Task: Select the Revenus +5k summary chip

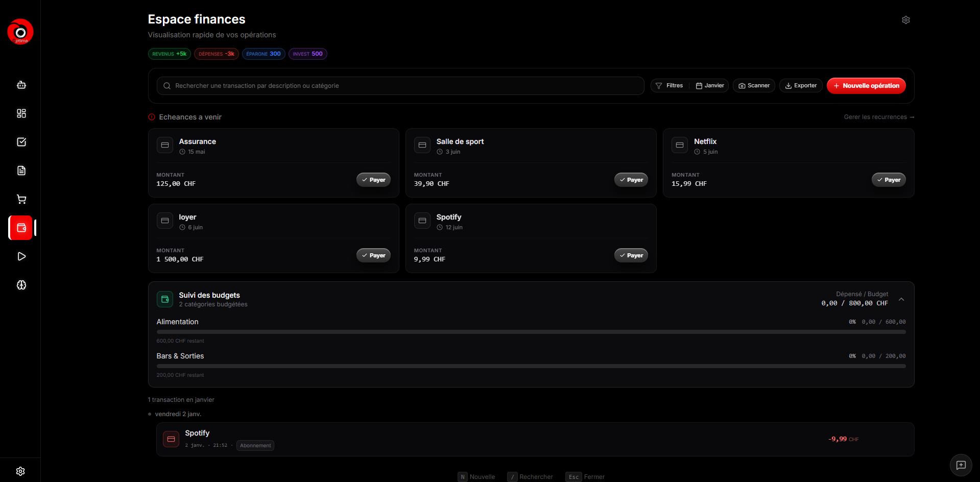Action: point(169,54)
